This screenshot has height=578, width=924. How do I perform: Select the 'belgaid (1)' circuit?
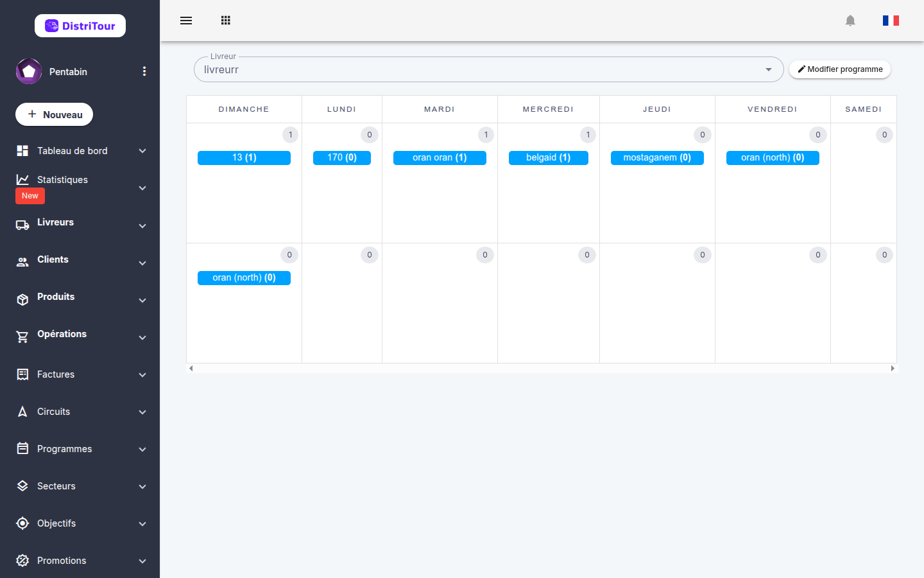(x=549, y=158)
